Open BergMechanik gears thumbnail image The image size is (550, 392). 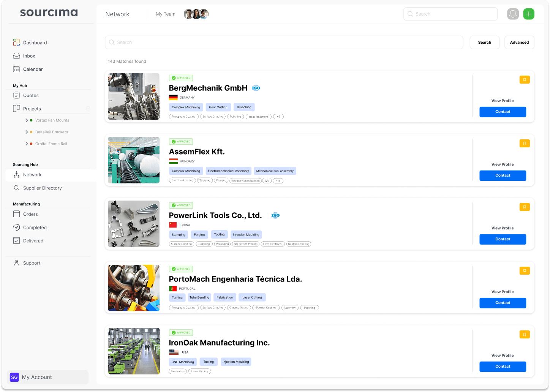134,96
